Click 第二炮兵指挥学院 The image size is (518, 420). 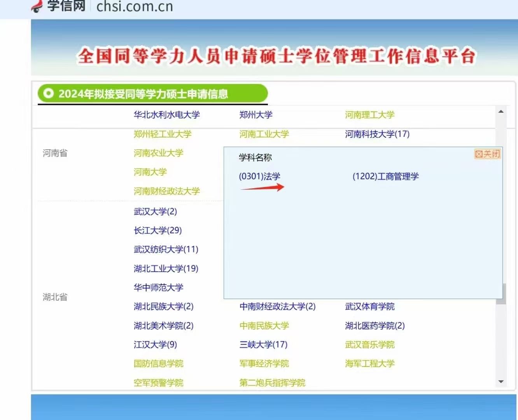click(x=272, y=383)
